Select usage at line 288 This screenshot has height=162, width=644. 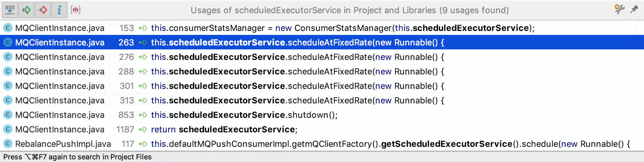pos(322,71)
